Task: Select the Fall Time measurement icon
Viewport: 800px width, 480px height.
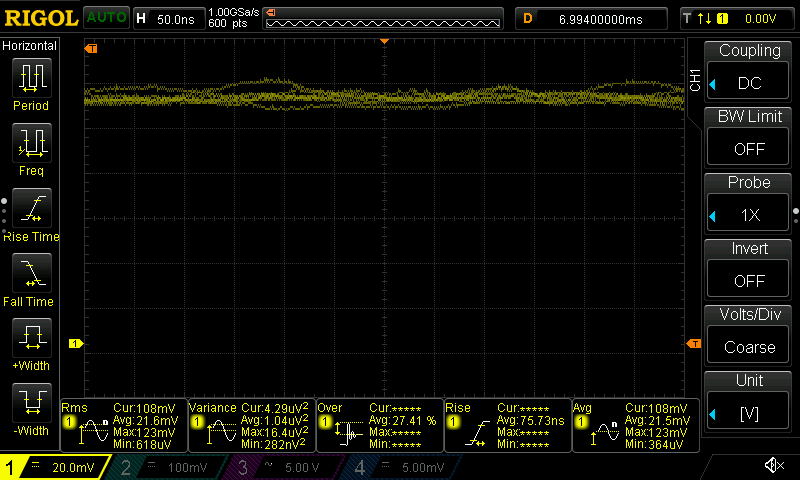Action: tap(32, 273)
